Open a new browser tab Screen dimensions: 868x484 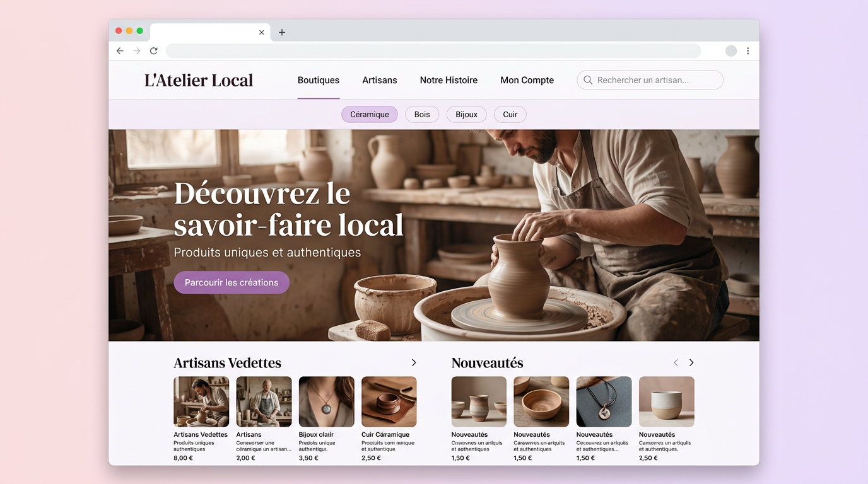(282, 32)
